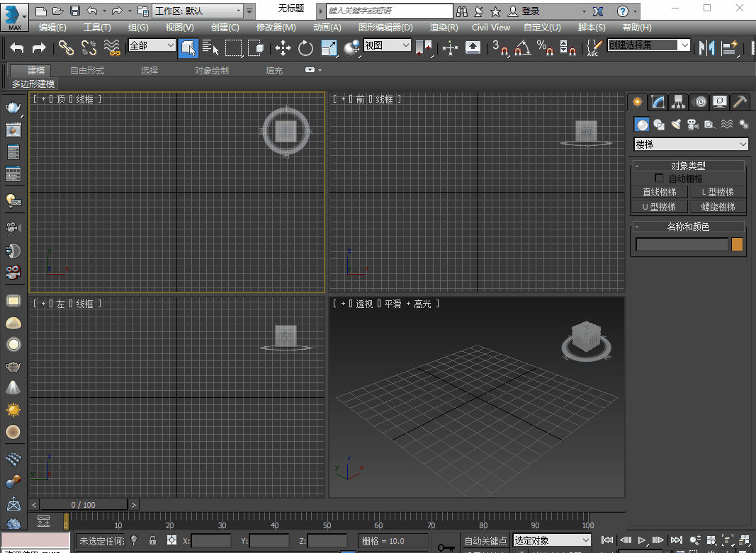
Task: Select the Space Warps category icon
Action: (x=726, y=125)
